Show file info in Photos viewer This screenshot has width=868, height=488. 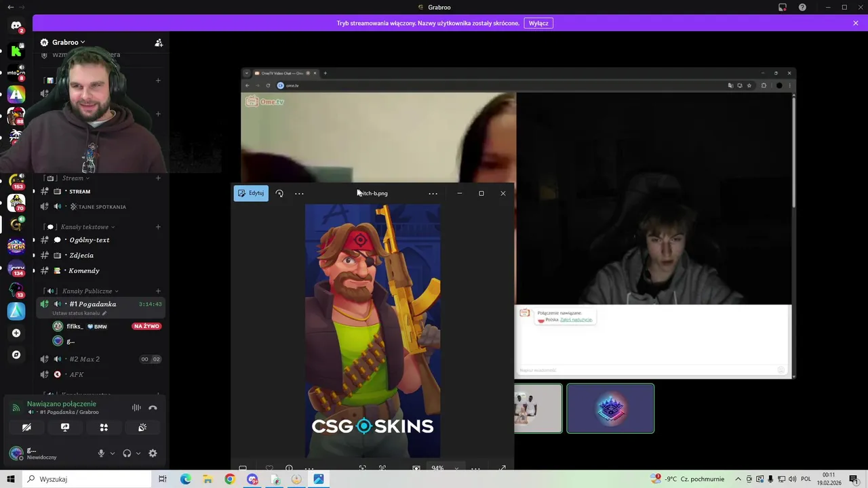(289, 468)
